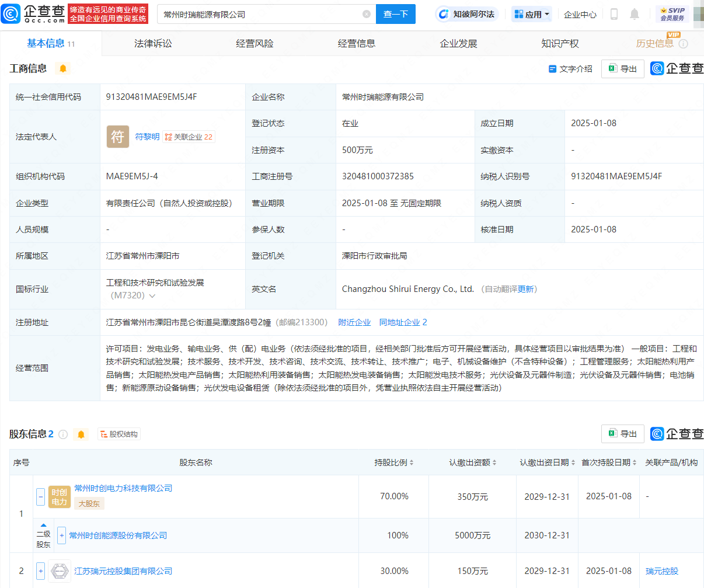Open 符黎明 profile link
704x588 pixels.
click(147, 137)
